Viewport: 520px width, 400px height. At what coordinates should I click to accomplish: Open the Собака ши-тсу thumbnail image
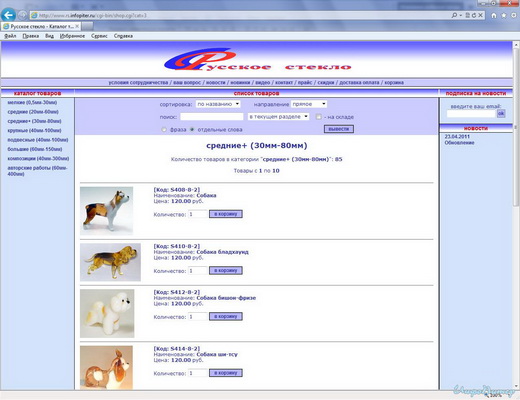click(x=106, y=367)
